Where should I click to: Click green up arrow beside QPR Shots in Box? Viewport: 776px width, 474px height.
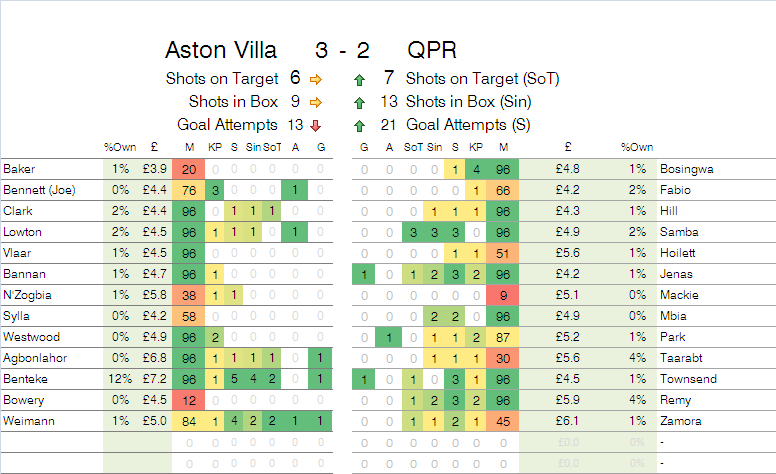(359, 101)
